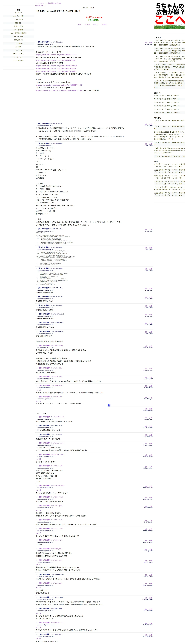Jump to the latest 50 posts (最新50)

click(104, 24)
